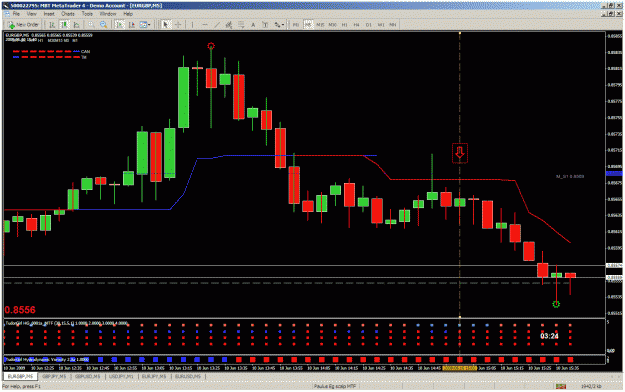Click the connection status icon in status bar
This screenshot has height=392, width=625.
561,386
